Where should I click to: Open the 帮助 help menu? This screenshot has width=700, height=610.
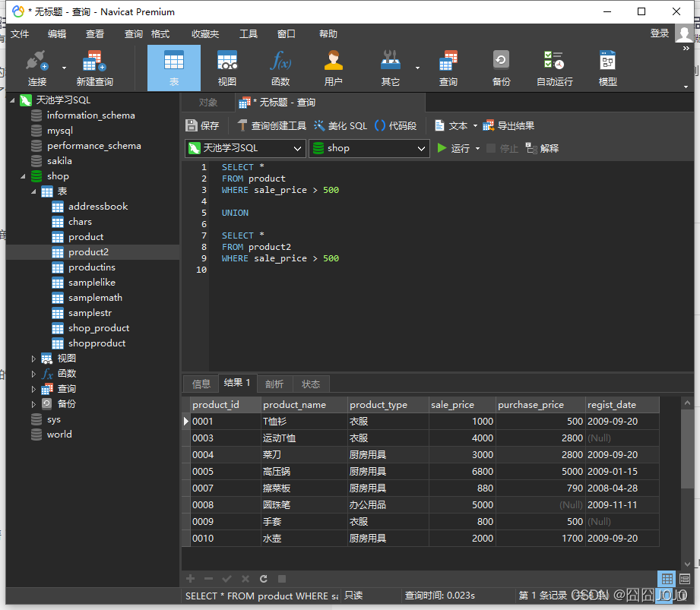coord(328,34)
